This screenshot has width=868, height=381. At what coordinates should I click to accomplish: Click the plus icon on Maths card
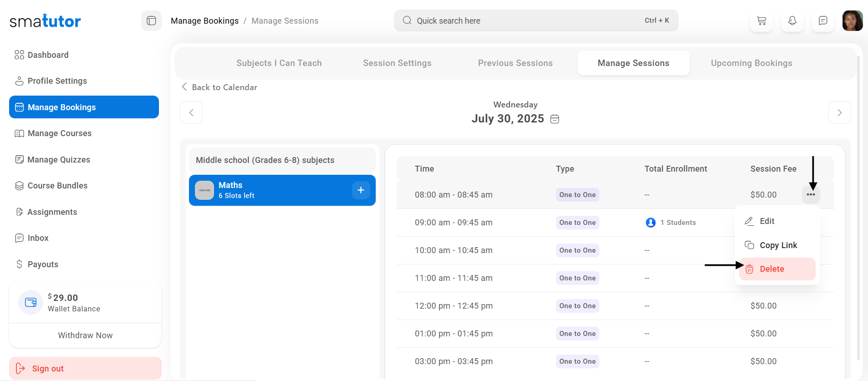(x=361, y=190)
